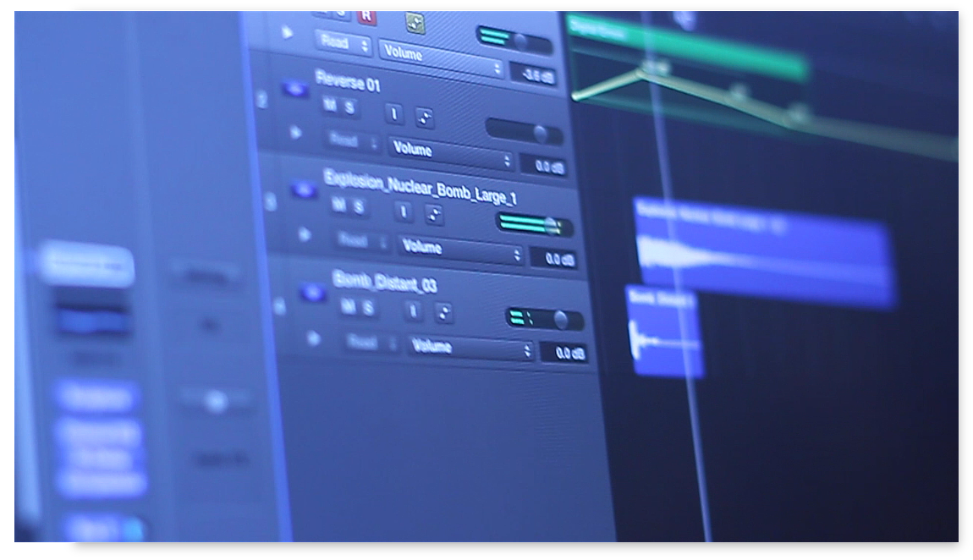Click the -3.6 dB automation value field

pyautogui.click(x=532, y=75)
